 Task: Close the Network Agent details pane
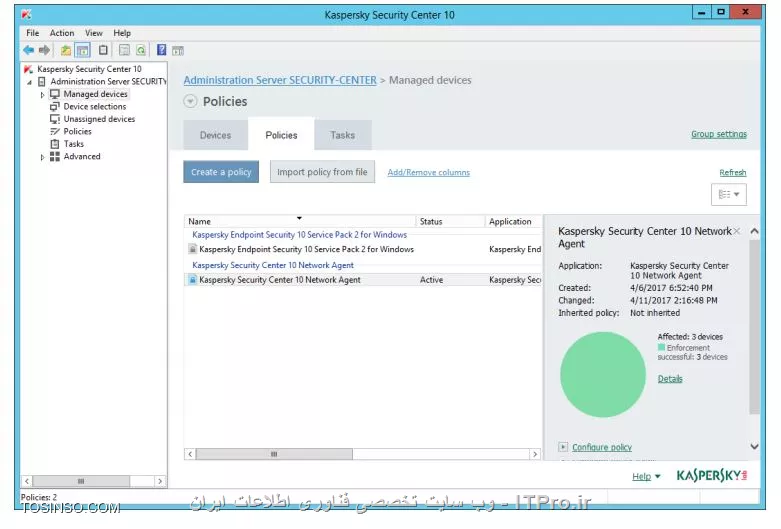[737, 231]
